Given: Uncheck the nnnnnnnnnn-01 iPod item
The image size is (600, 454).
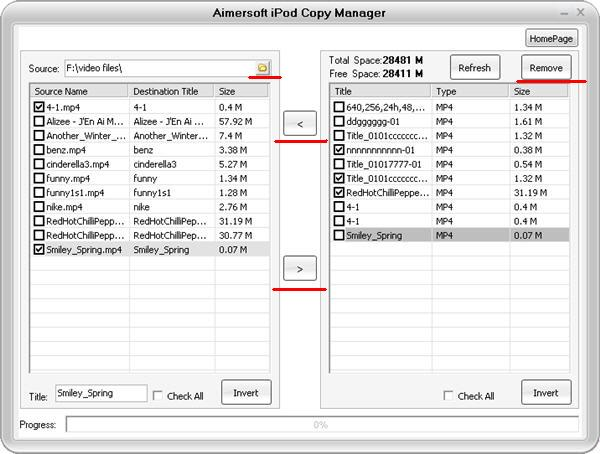Looking at the screenshot, I should click(x=339, y=149).
